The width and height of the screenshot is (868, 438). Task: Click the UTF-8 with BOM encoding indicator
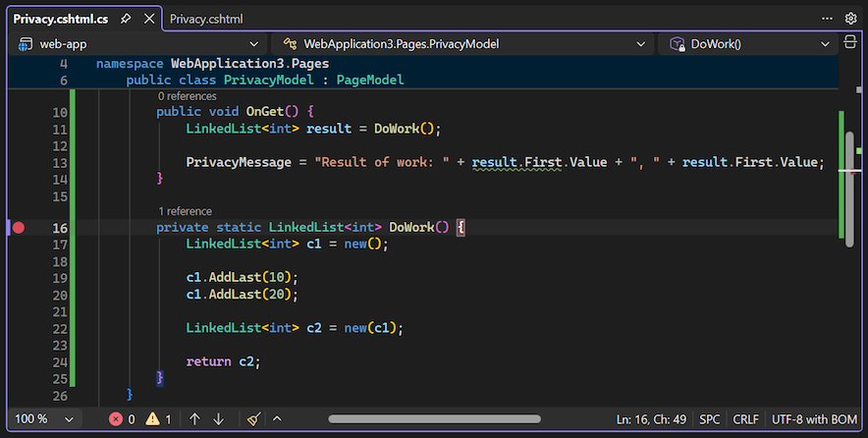(814, 419)
